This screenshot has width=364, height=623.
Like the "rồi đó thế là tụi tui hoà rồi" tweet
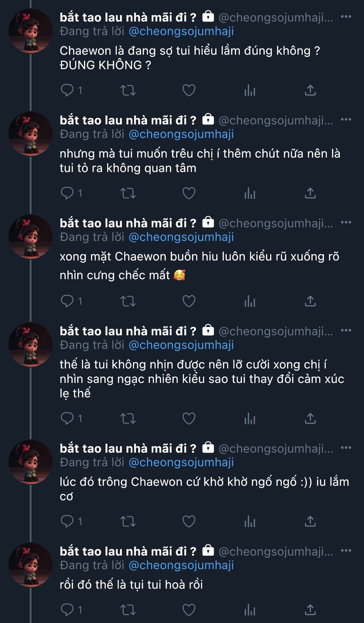[189, 610]
